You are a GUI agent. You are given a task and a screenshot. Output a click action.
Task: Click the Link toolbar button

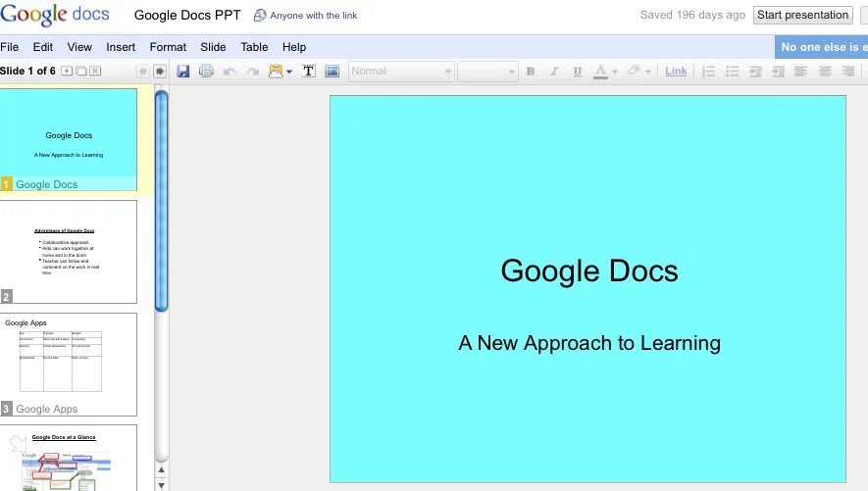tap(676, 71)
